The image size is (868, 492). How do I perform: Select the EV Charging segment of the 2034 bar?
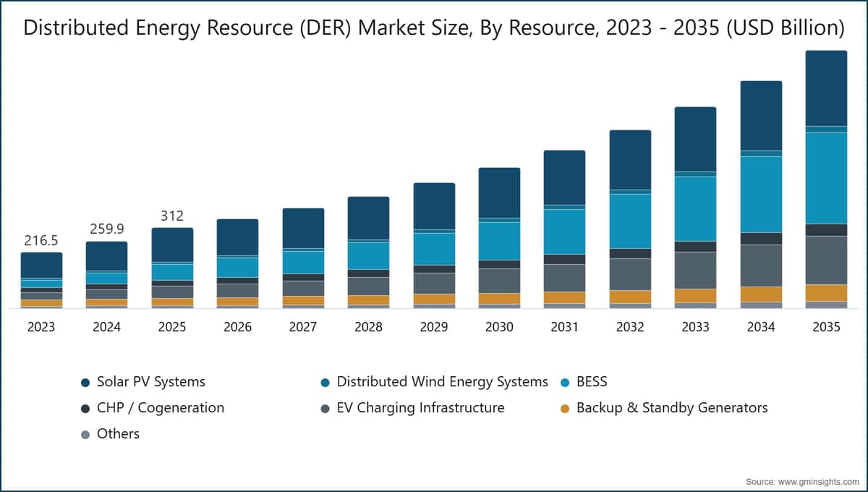point(761,266)
